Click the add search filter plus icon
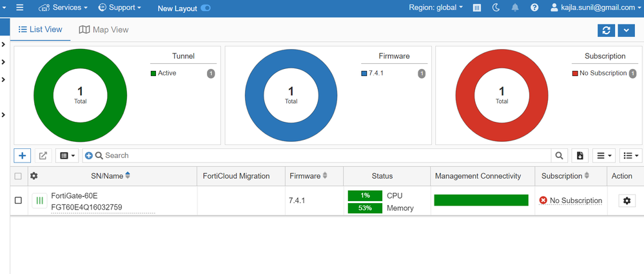The width and height of the screenshot is (644, 274). [x=89, y=155]
